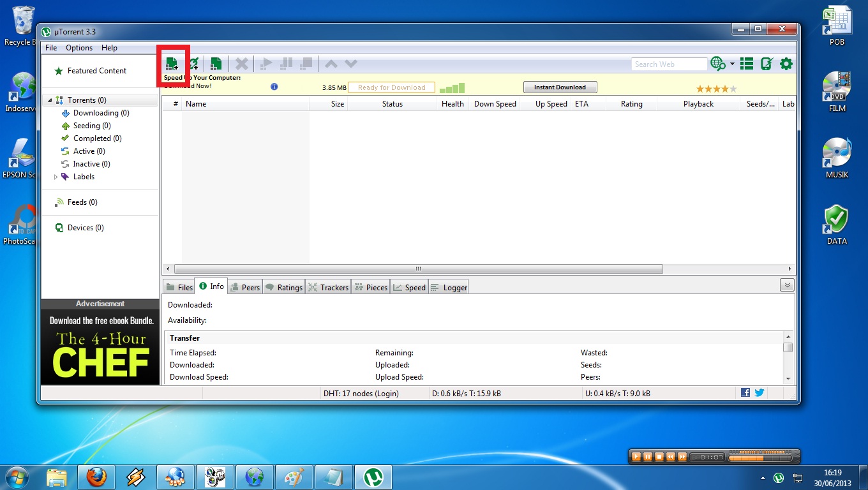Open search engine dropdown arrow
Screen dimensions: 868x490
click(732, 64)
